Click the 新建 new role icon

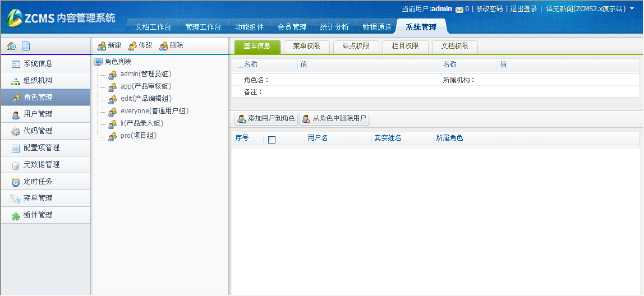tap(102, 46)
